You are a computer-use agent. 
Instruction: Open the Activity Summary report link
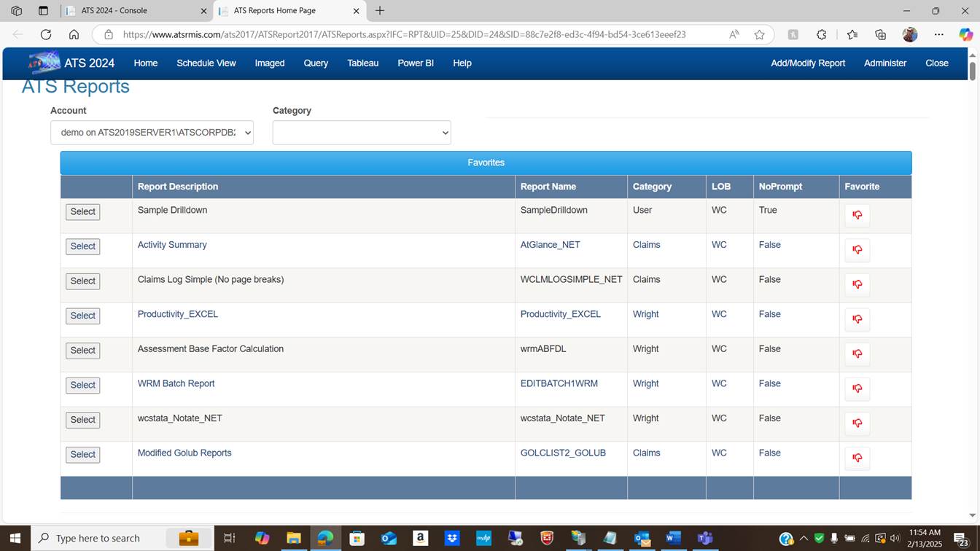click(172, 245)
